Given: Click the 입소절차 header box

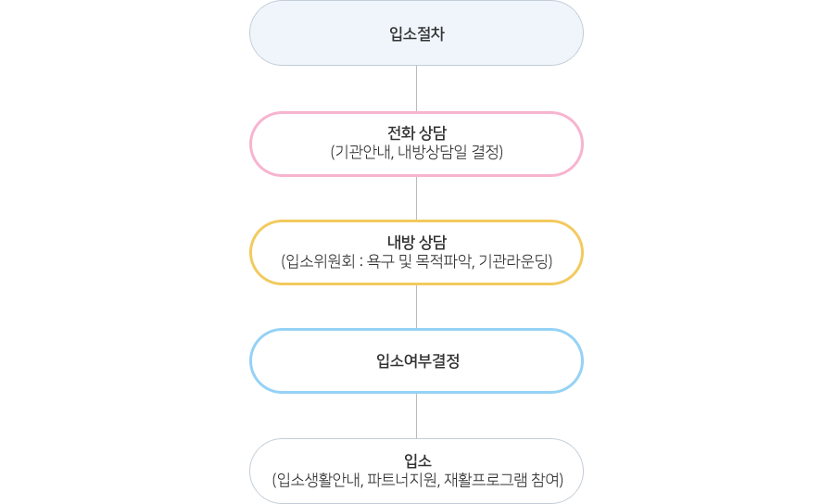Looking at the screenshot, I should [x=416, y=33].
